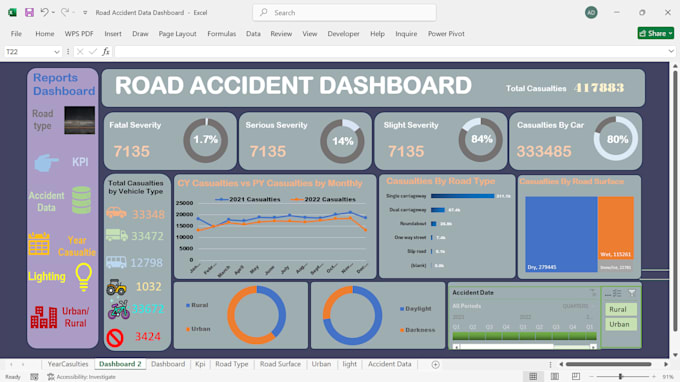Click the zoom slider
Viewport: 680px width, 382px height.
coord(621,376)
